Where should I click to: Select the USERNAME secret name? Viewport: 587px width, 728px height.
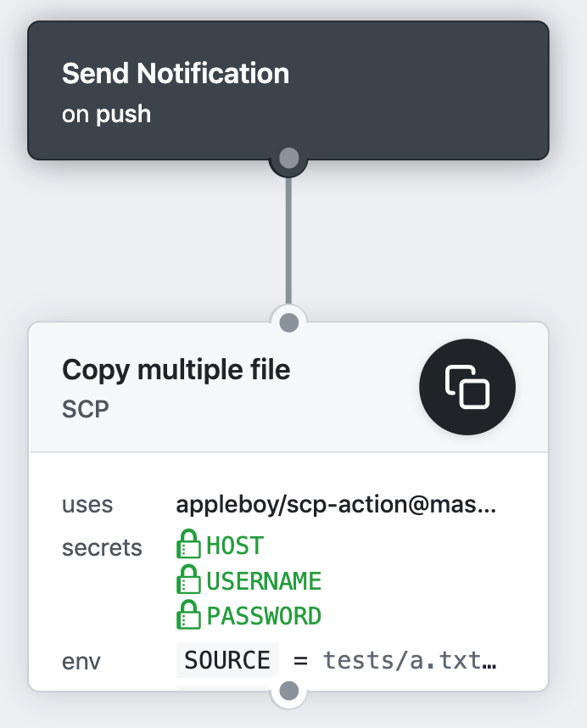(x=264, y=581)
